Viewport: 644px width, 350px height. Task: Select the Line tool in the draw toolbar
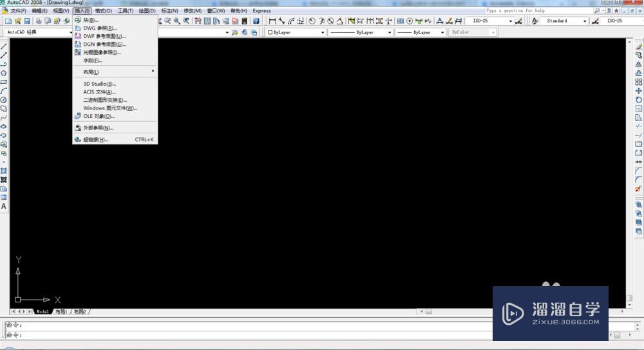[x=4, y=46]
